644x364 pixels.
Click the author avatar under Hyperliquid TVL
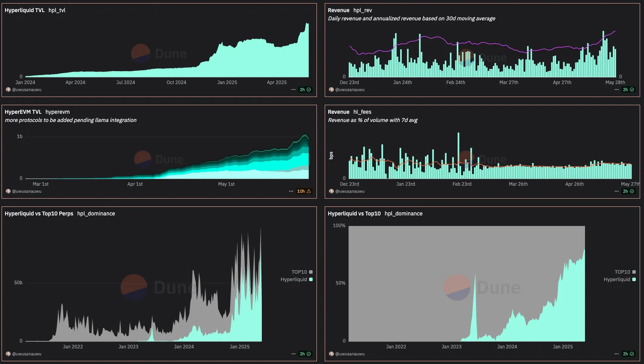tap(8, 90)
